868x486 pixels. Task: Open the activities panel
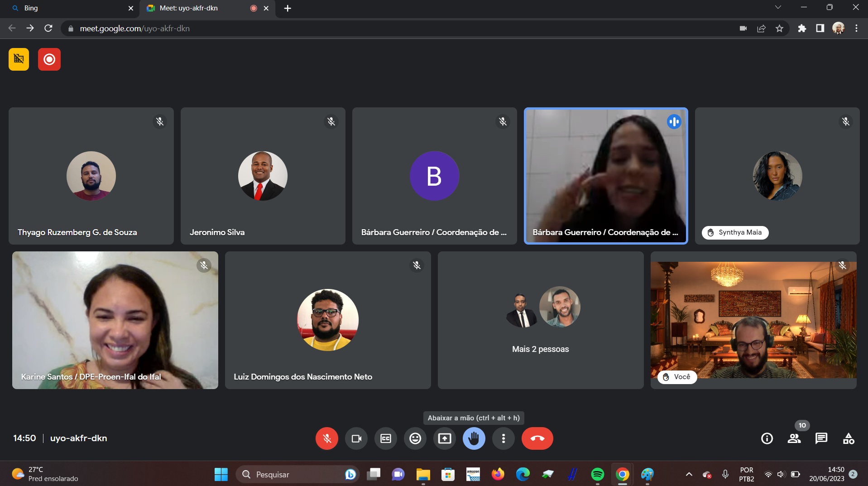point(849,438)
